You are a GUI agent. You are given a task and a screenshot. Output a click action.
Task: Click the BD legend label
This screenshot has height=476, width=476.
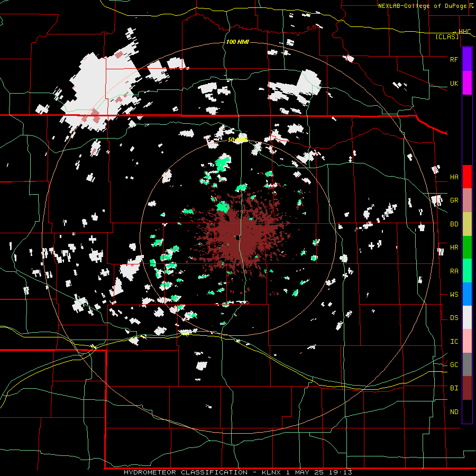tap(454, 224)
